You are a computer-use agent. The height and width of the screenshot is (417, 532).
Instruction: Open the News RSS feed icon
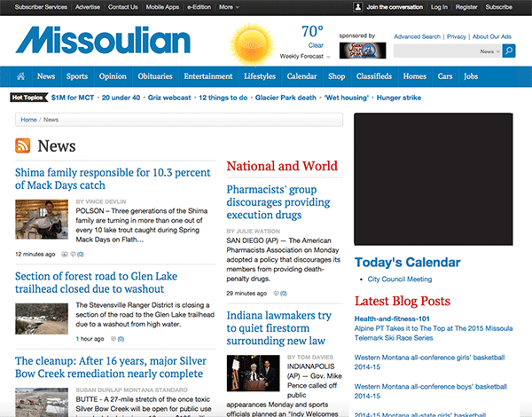click(23, 146)
